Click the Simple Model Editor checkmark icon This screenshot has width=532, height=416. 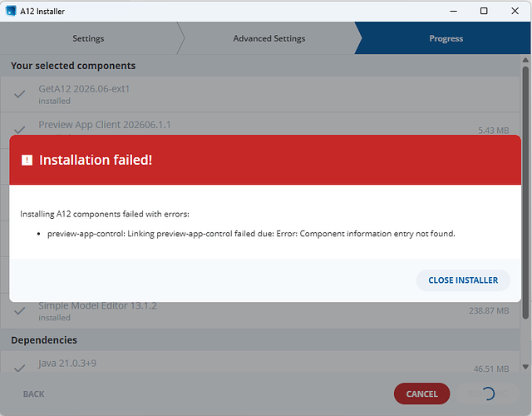pyautogui.click(x=20, y=310)
